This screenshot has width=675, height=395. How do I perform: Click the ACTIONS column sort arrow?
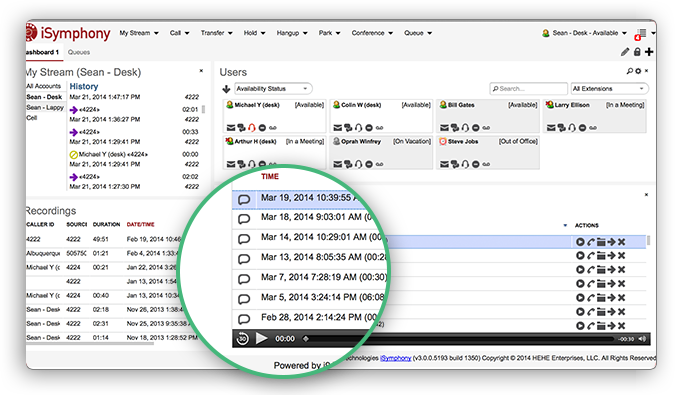[565, 225]
